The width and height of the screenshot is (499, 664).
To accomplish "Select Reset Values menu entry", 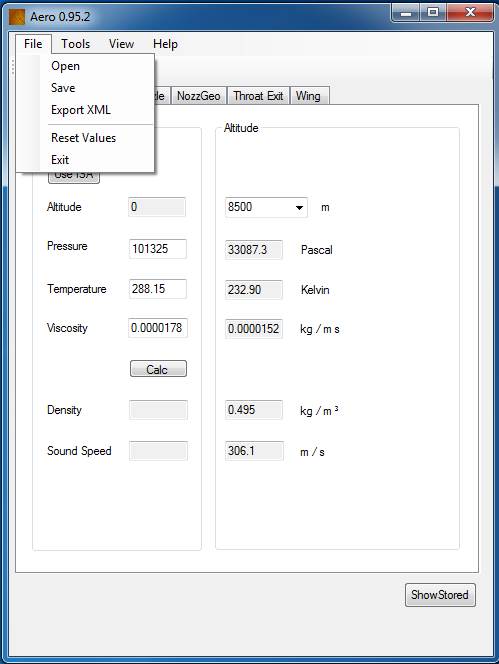I will coord(83,138).
